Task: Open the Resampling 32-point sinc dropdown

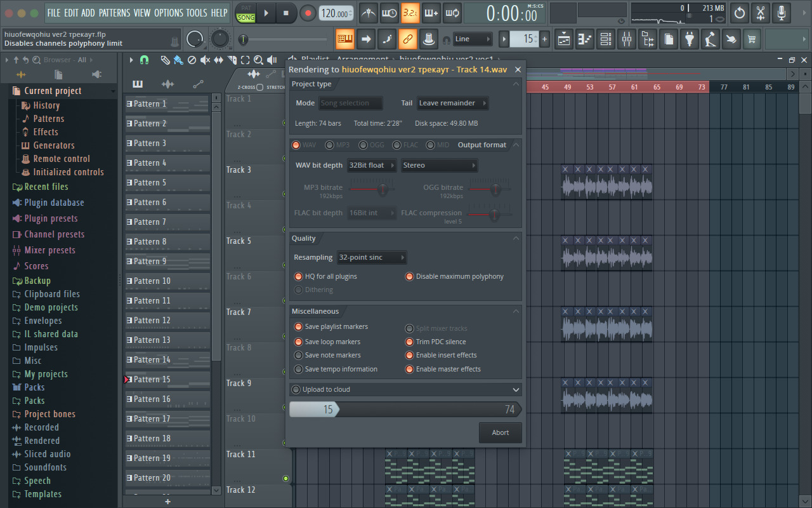Action: (x=372, y=258)
